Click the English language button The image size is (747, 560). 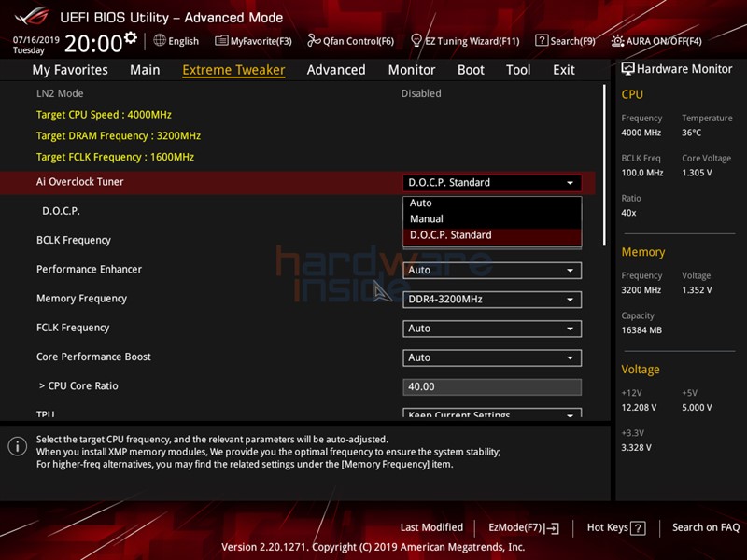176,41
